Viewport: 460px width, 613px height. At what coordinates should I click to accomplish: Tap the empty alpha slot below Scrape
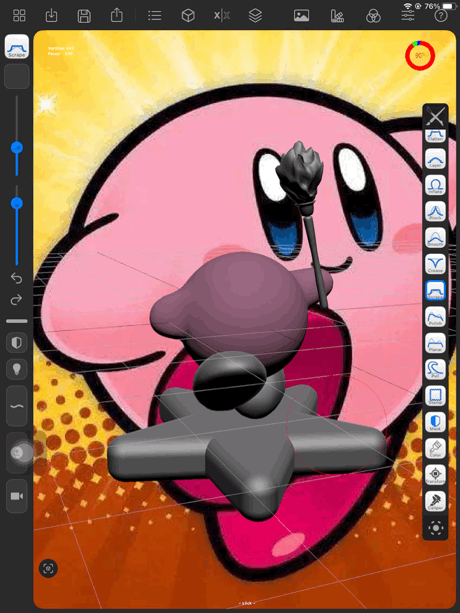pyautogui.click(x=16, y=76)
